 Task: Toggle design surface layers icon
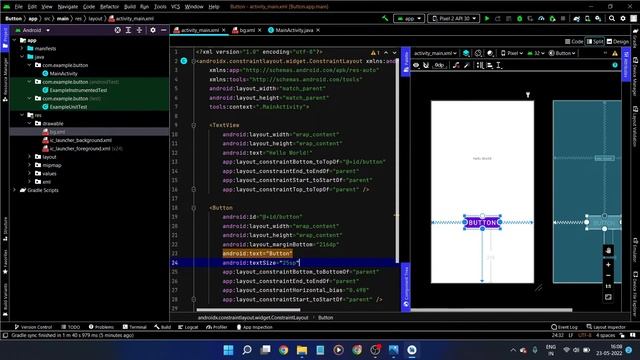[x=466, y=53]
